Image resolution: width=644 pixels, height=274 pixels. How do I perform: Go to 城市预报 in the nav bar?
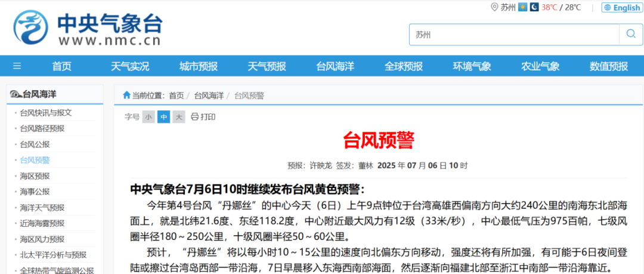pos(199,66)
